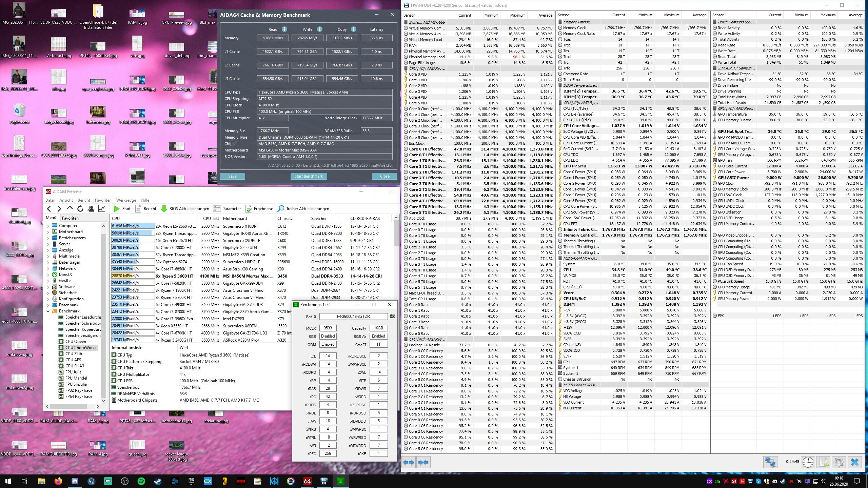The height and width of the screenshot is (488, 868).
Task: Click HWiNFO clock reset timer icon
Action: (x=808, y=462)
